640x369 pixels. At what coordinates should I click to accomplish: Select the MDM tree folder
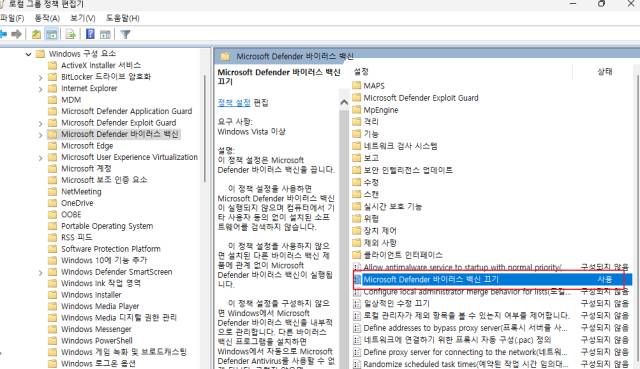[71, 100]
